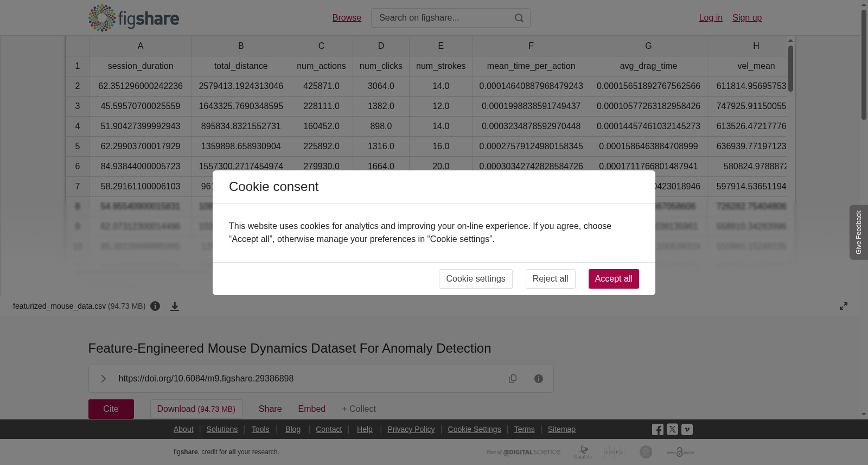The height and width of the screenshot is (465, 868).
Task: Show file info for featurized_mouse_data.csv
Action: 155,306
